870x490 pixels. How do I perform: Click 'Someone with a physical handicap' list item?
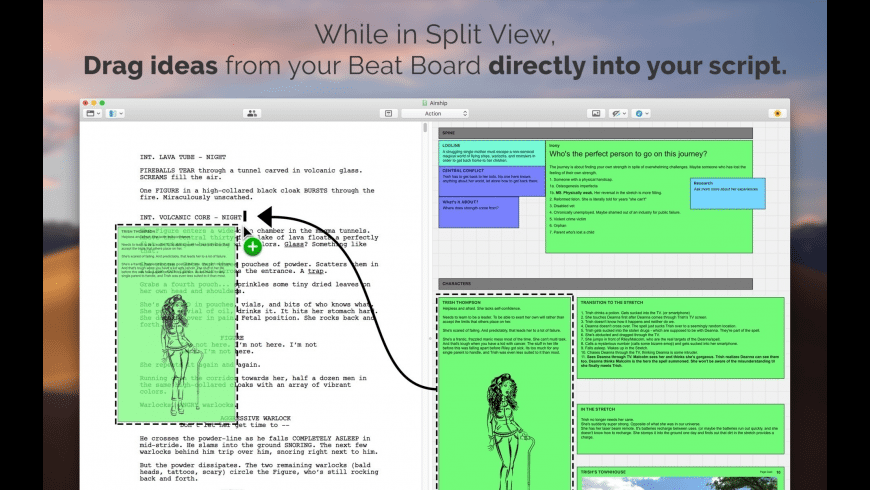pos(582,180)
